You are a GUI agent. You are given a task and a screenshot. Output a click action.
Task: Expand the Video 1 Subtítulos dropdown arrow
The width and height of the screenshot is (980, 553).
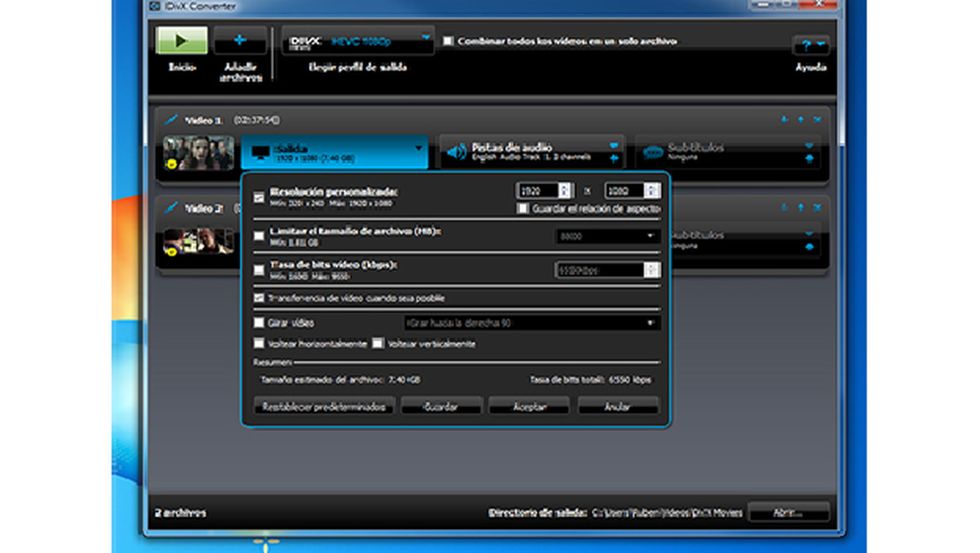(809, 146)
